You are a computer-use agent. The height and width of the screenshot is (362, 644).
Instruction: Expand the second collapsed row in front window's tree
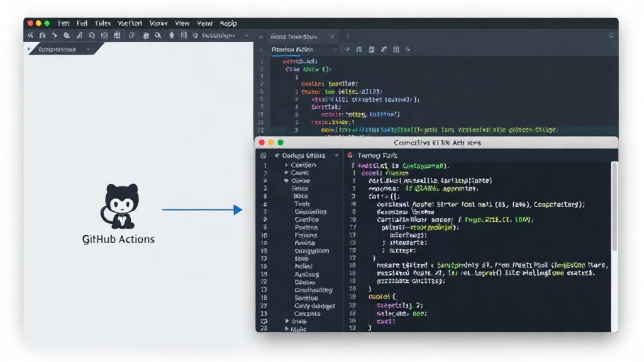[286, 173]
